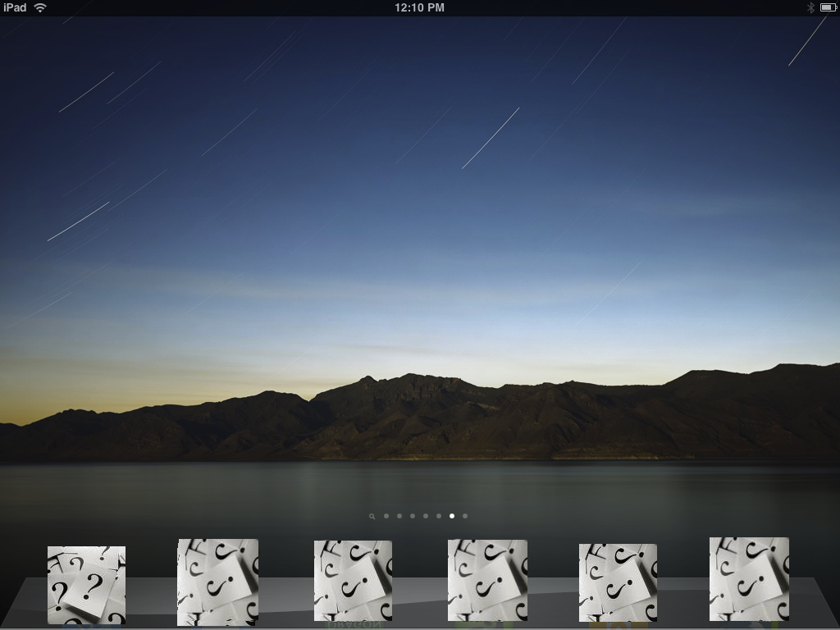Viewport: 840px width, 630px height.
Task: Launch the rightmost dock icon
Action: coord(749,580)
